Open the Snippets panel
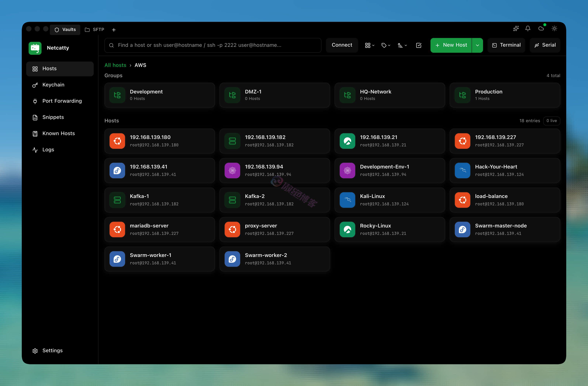 (53, 117)
